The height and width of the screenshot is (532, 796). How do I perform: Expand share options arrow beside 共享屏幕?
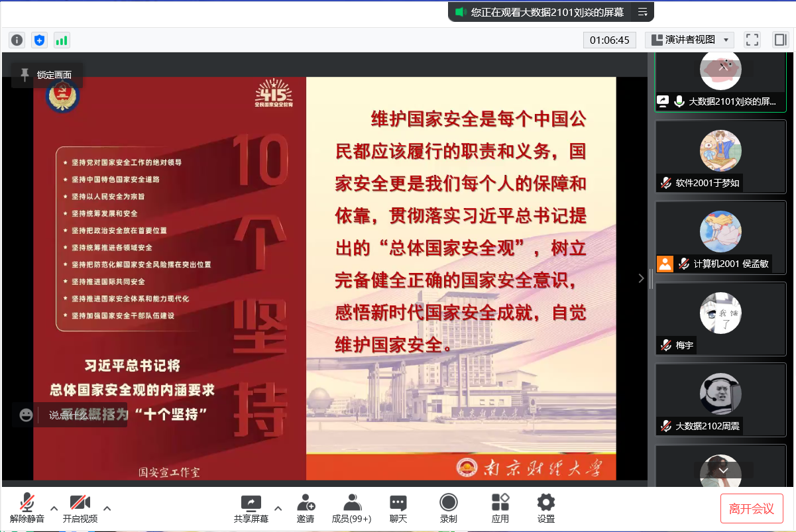click(278, 508)
